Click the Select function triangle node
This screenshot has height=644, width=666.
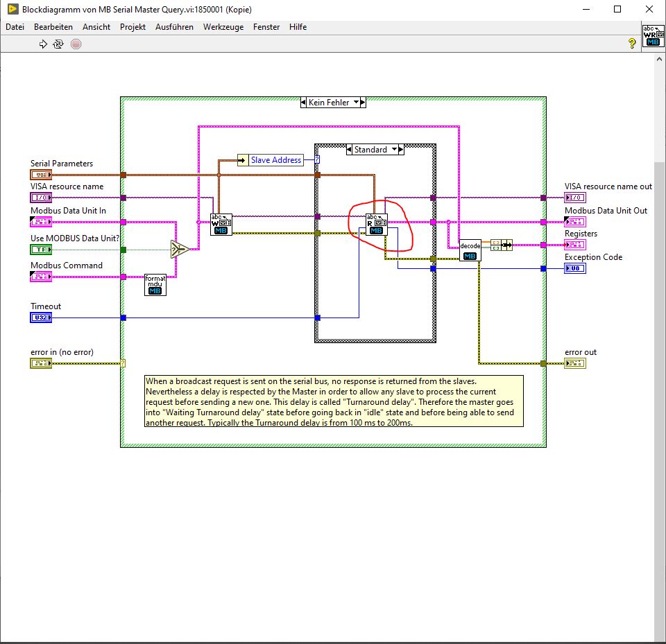[x=180, y=250]
